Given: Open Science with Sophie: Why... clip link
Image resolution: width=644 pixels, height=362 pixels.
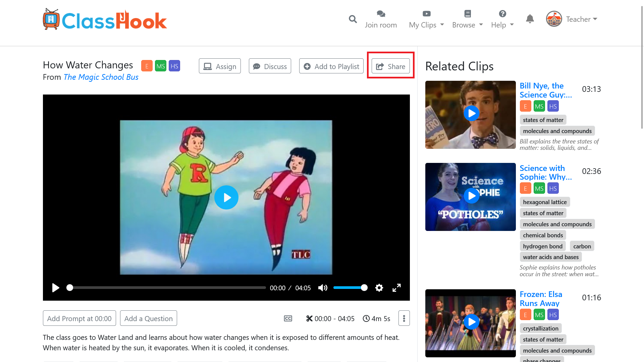Looking at the screenshot, I should (546, 172).
